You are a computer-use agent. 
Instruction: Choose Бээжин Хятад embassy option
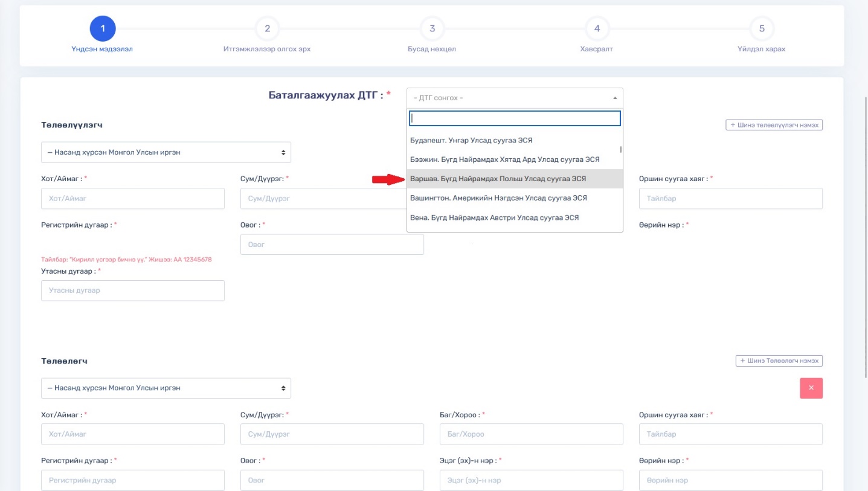(514, 159)
